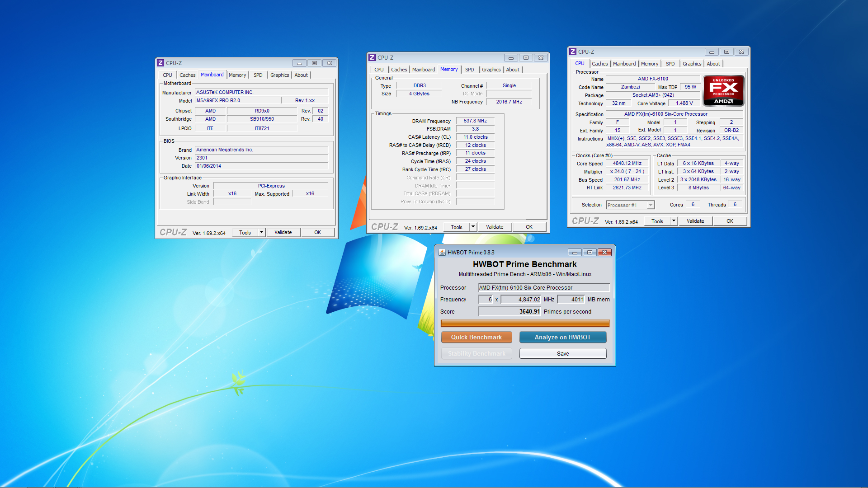Minimize the CPU-Z Memory window
Image resolution: width=868 pixels, height=488 pixels.
pos(511,58)
